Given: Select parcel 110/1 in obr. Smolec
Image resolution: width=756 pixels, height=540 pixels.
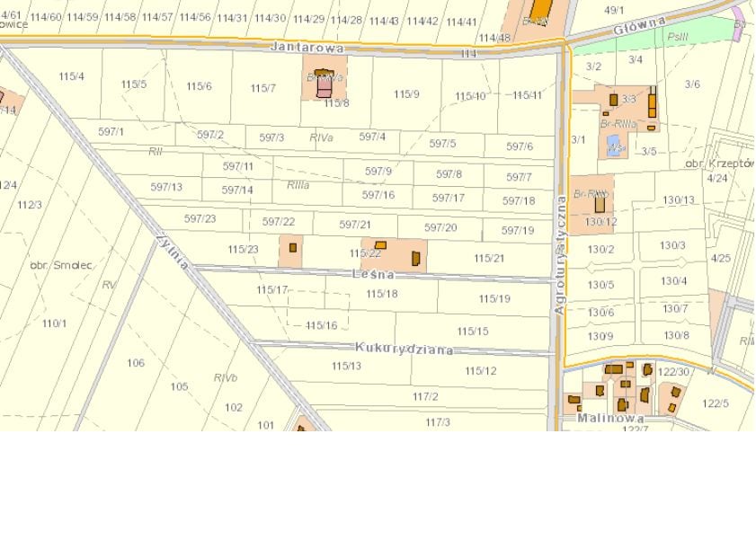Looking at the screenshot, I should 54,323.
